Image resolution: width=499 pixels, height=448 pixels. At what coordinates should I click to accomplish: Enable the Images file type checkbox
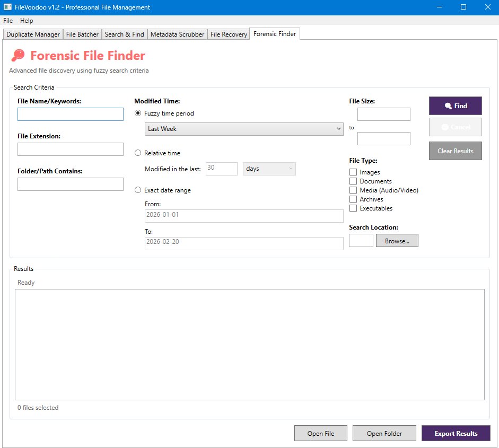coord(353,172)
